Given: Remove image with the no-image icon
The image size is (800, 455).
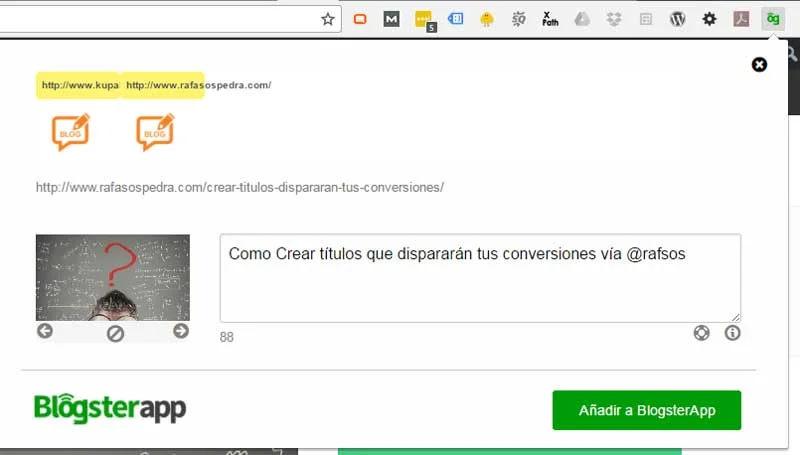Looking at the screenshot, I should click(115, 334).
